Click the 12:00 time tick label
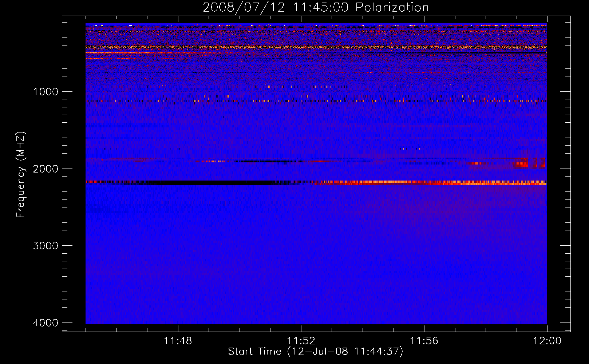Viewport: 589px width, 364px height. [x=547, y=341]
